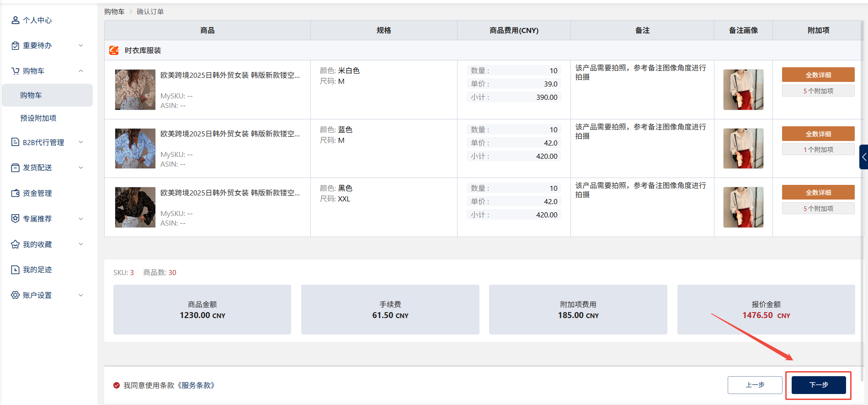
Task: Click the 上一步 button
Action: point(755,385)
